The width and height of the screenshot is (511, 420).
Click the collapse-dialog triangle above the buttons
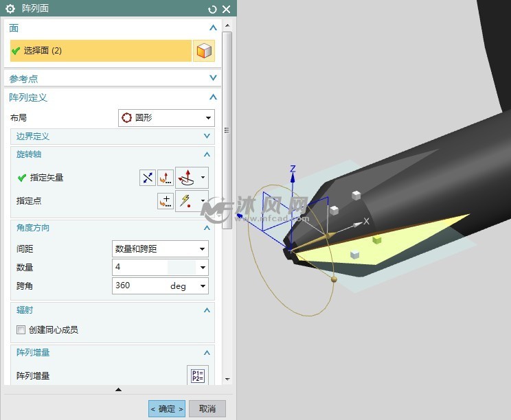[x=119, y=389]
